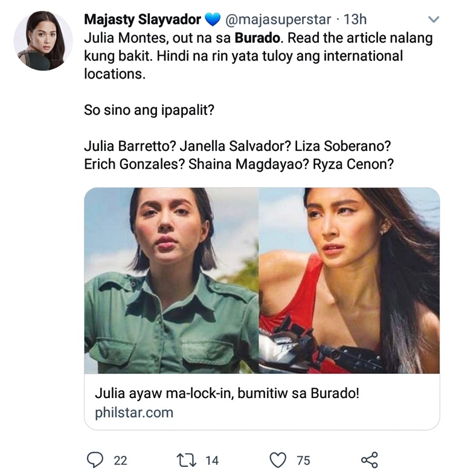Like the tweet with the heart icon
This screenshot has height=476, width=453.
[x=278, y=460]
